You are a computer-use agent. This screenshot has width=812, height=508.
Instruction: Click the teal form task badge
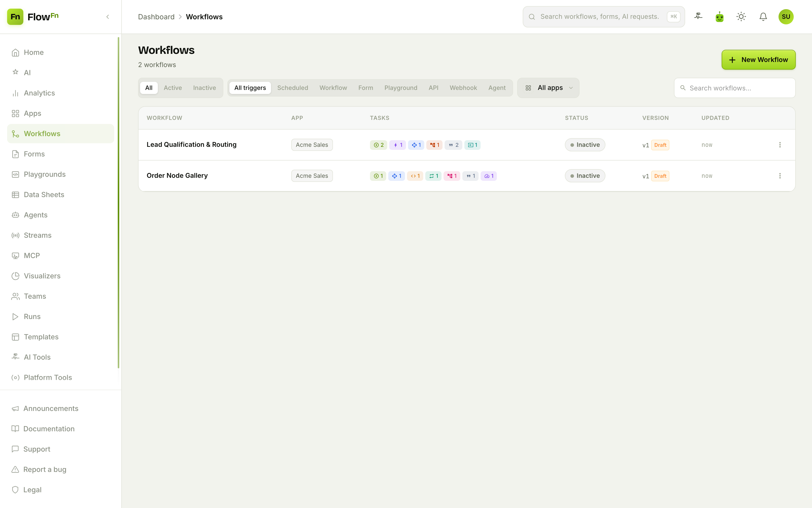point(472,145)
